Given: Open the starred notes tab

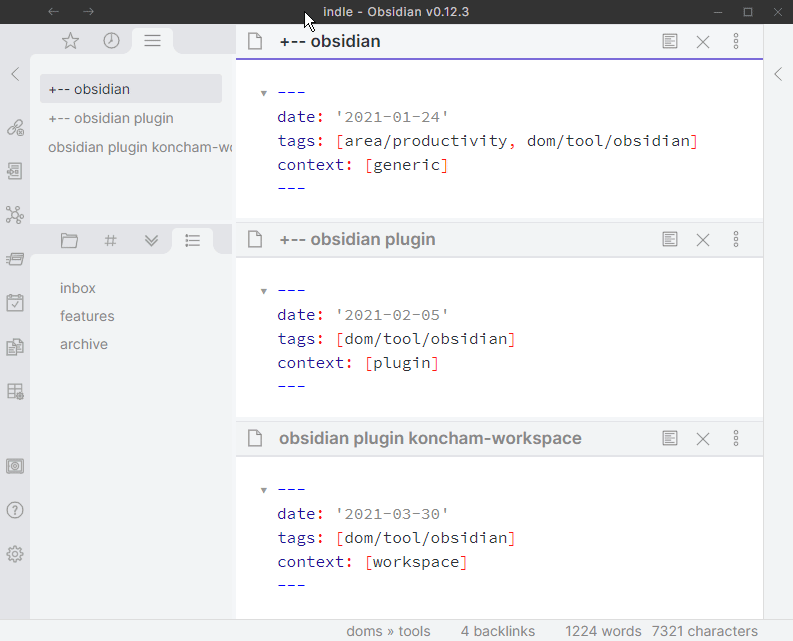Looking at the screenshot, I should pos(70,40).
